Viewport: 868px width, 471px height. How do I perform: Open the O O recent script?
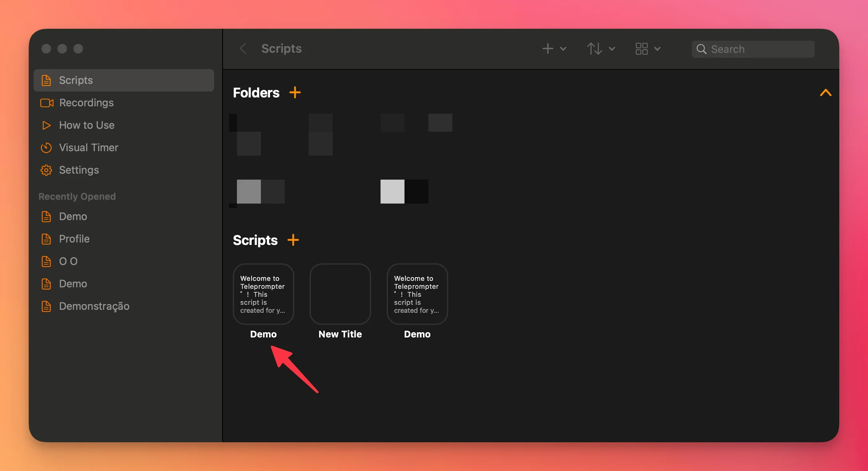point(68,261)
